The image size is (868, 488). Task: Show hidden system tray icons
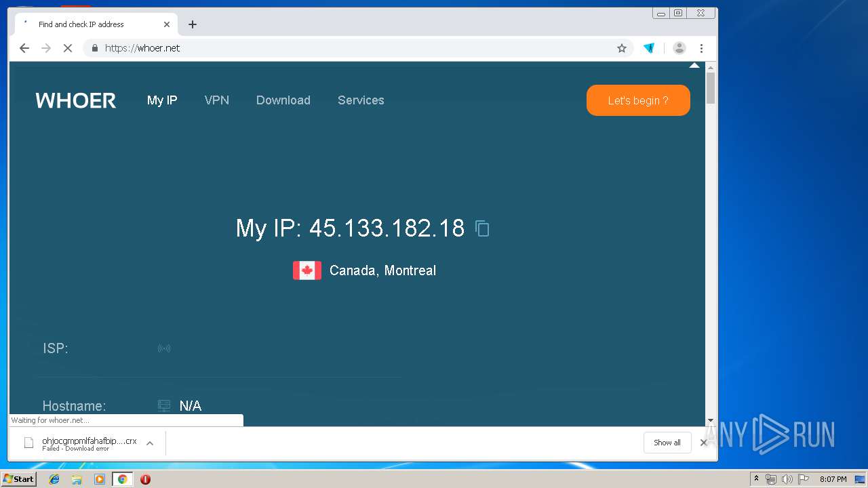point(756,479)
